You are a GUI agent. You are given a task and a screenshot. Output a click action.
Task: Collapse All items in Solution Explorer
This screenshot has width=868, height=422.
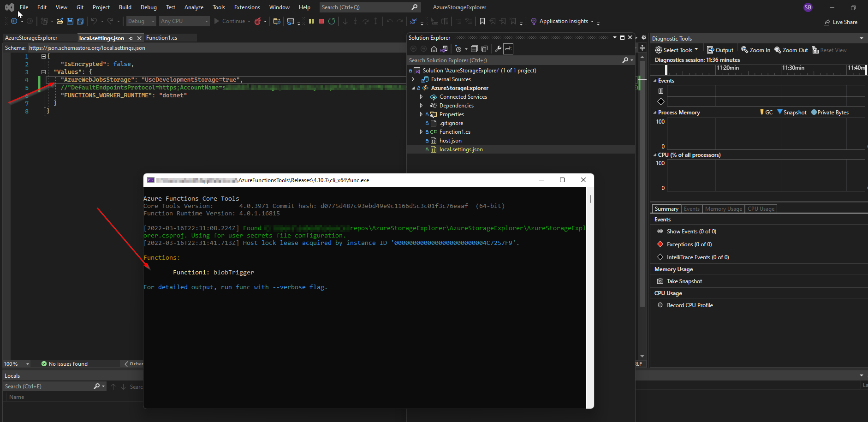click(474, 49)
